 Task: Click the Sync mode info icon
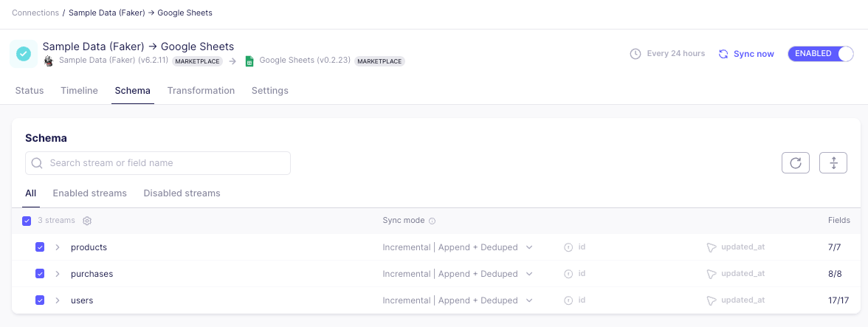[x=433, y=221]
